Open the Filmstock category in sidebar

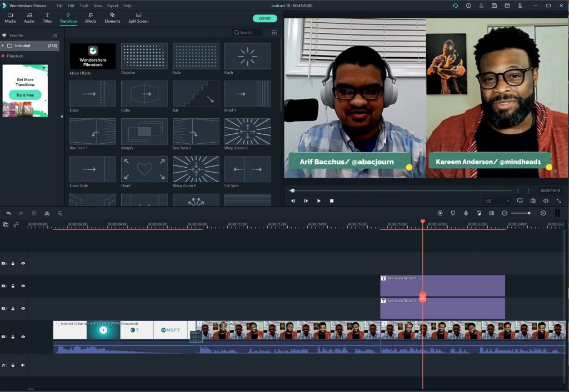29,56
